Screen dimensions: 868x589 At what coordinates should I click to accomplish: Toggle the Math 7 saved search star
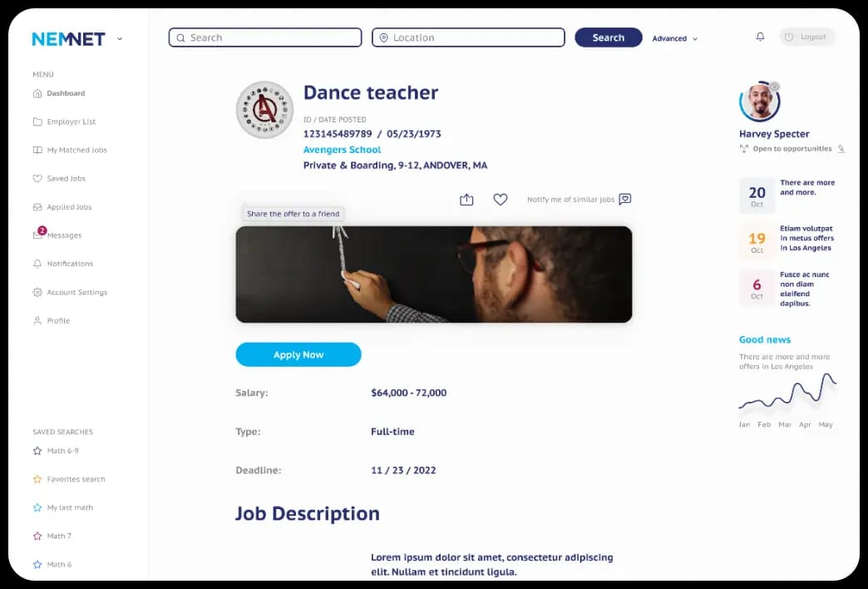click(x=37, y=537)
